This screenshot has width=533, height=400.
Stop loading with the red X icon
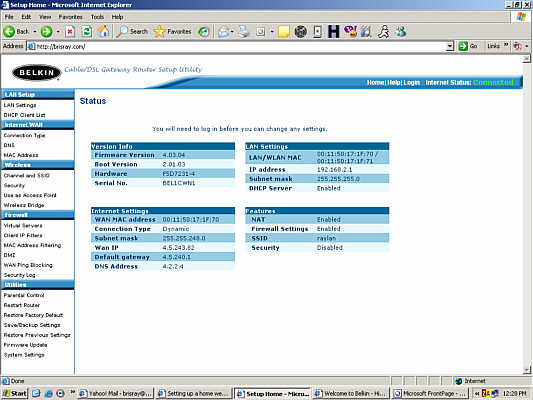click(x=70, y=32)
